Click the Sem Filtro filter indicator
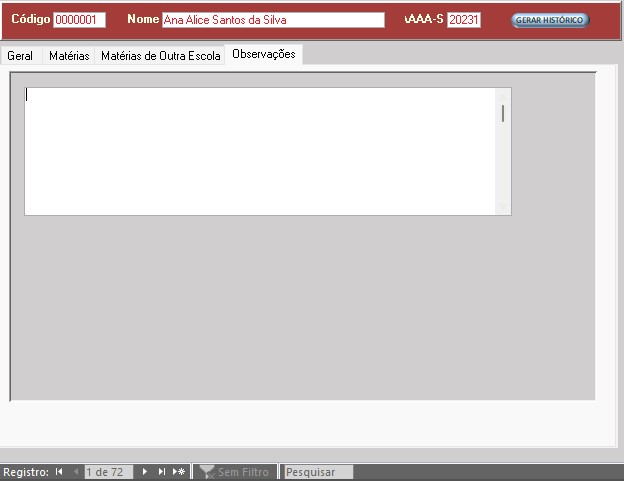 click(235, 472)
